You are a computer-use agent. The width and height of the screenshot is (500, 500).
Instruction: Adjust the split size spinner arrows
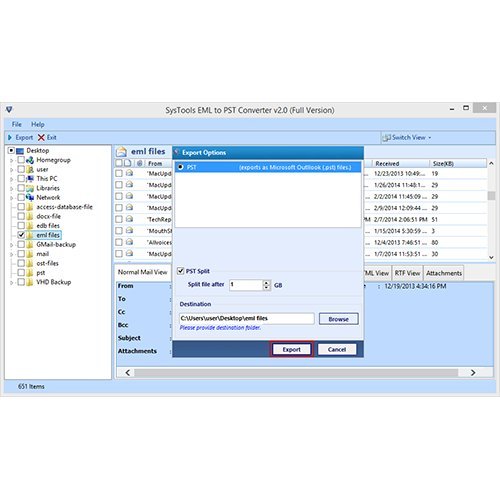pos(266,285)
